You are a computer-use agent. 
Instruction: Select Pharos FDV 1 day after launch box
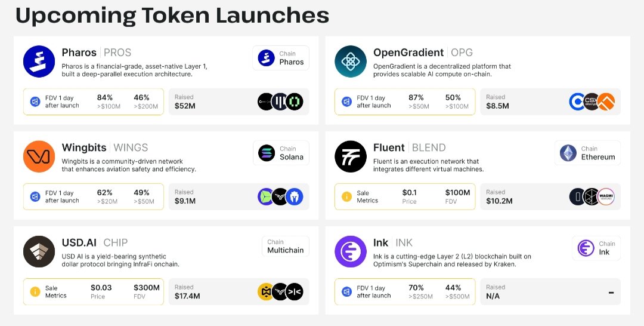(94, 102)
